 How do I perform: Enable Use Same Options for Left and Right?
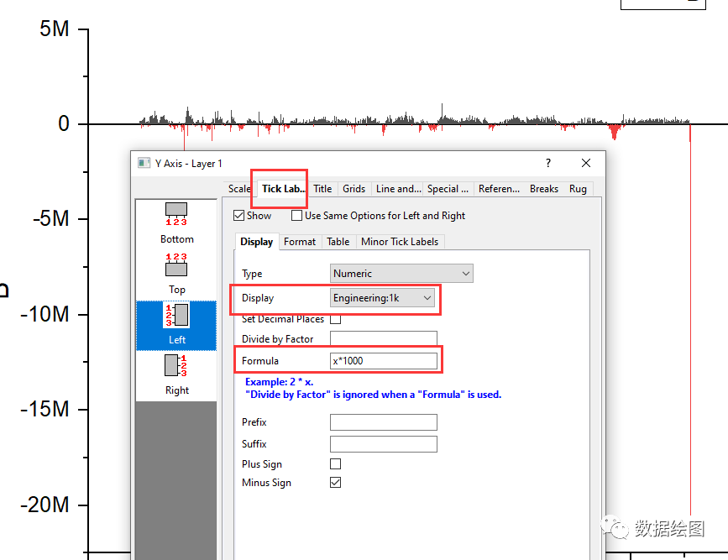pyautogui.click(x=296, y=216)
